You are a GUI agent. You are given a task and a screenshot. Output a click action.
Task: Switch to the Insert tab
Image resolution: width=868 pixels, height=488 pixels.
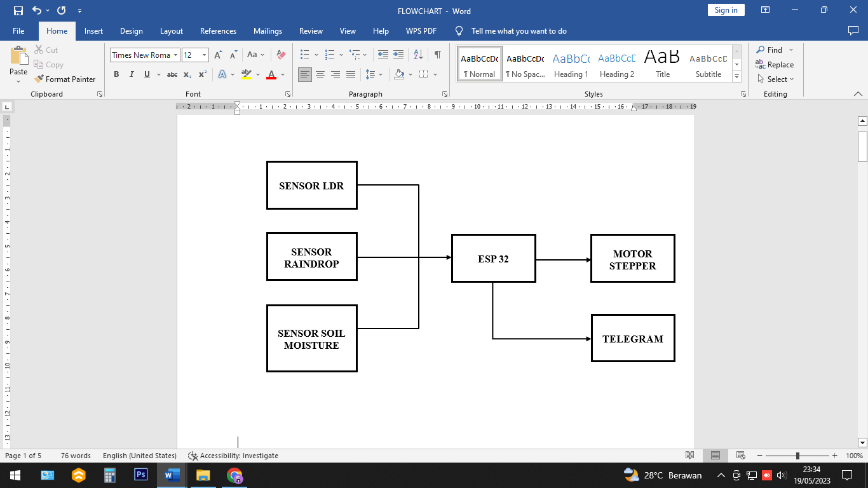[93, 31]
